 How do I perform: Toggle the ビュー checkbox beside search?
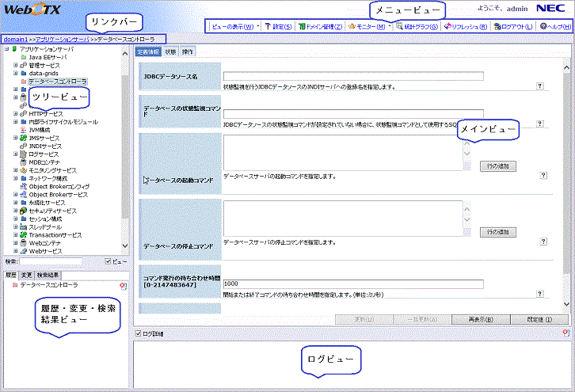tap(109, 261)
